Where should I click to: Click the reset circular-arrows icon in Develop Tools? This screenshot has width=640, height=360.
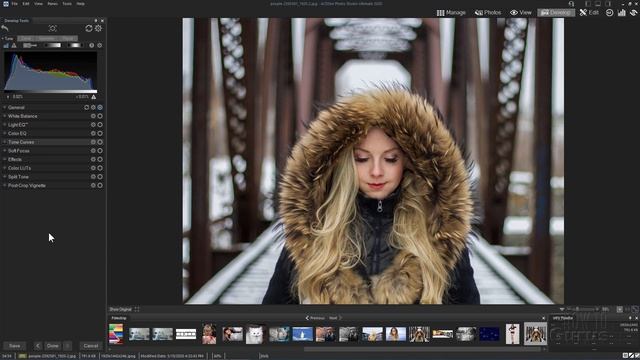point(89,28)
